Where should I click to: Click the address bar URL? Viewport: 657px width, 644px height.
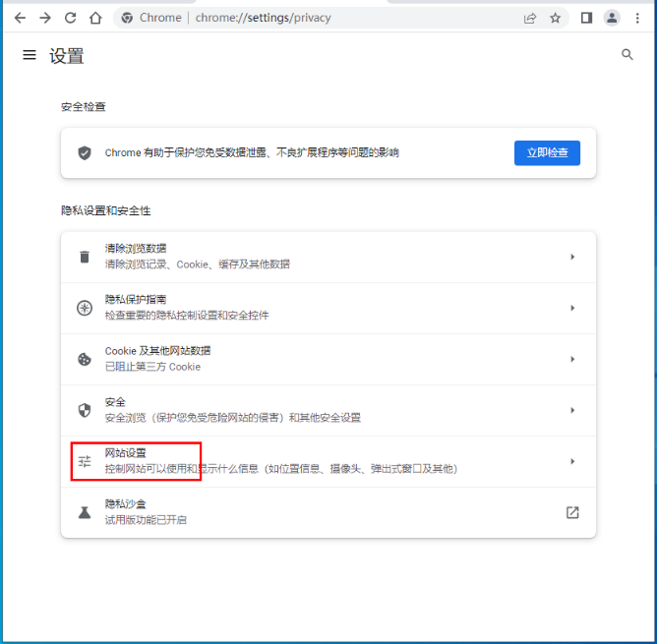click(x=264, y=18)
